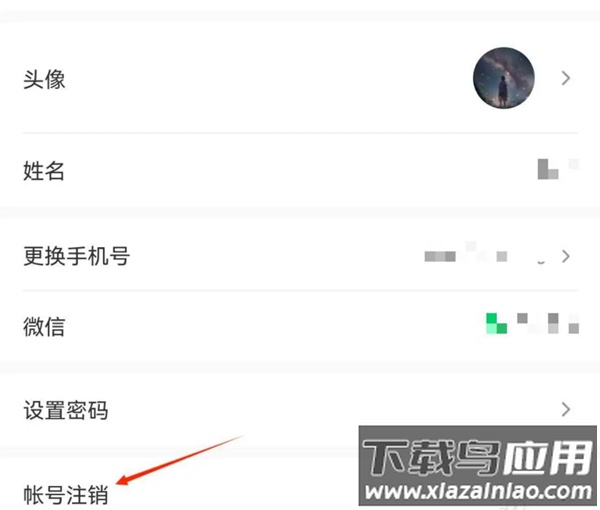Open the circular profile avatar picture
The width and height of the screenshot is (600, 510).
(504, 78)
